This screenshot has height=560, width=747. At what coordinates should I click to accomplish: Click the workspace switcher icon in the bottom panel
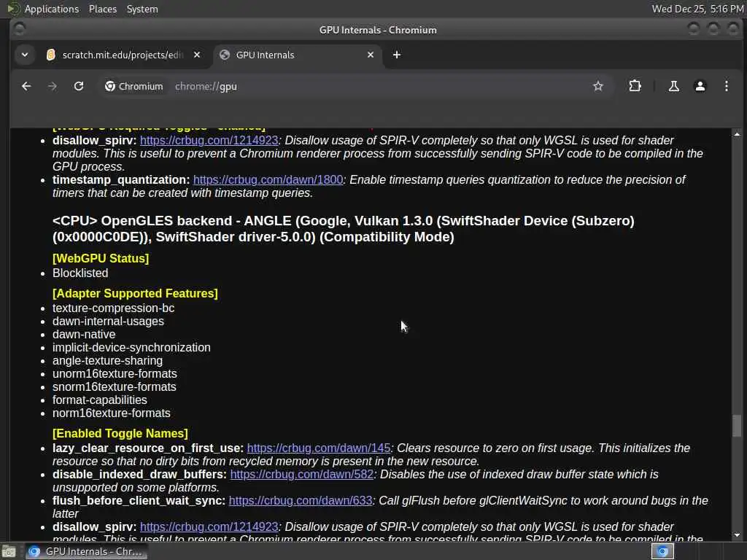coord(662,551)
